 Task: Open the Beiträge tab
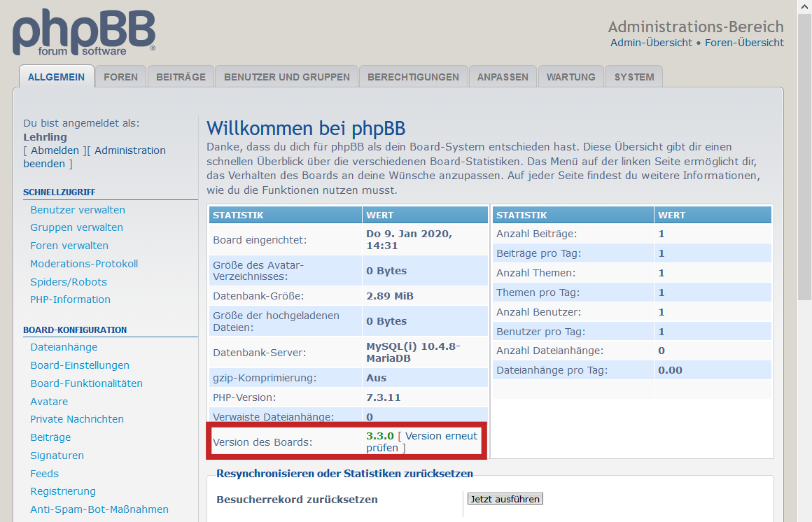point(181,77)
